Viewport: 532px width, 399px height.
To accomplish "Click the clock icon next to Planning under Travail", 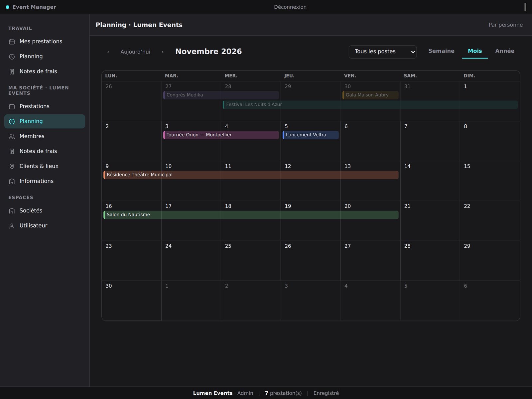I will [12, 57].
